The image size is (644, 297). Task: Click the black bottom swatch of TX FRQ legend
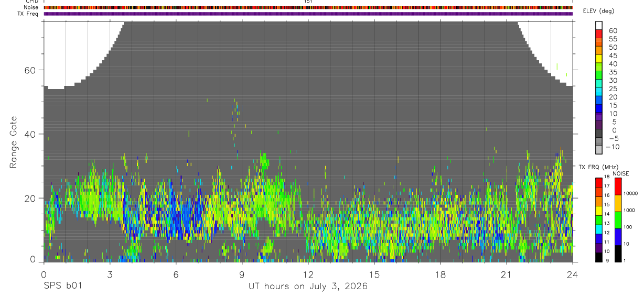point(598,258)
